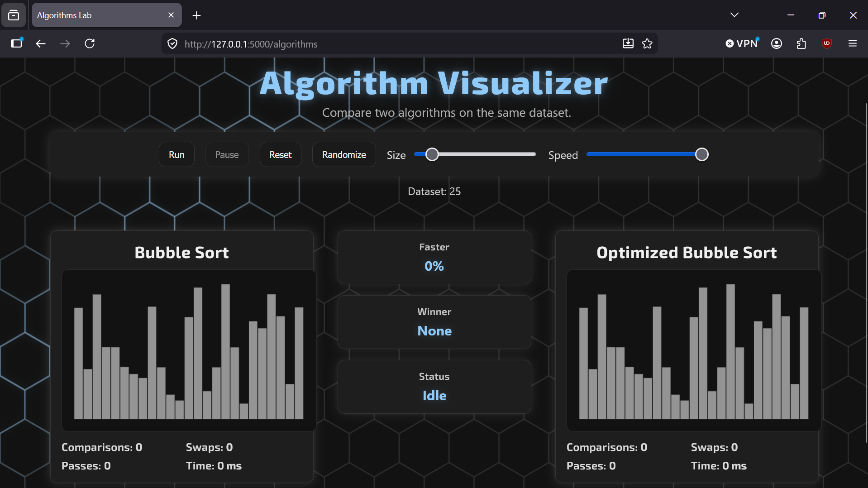
Task: Click the Reset button
Action: (x=281, y=155)
